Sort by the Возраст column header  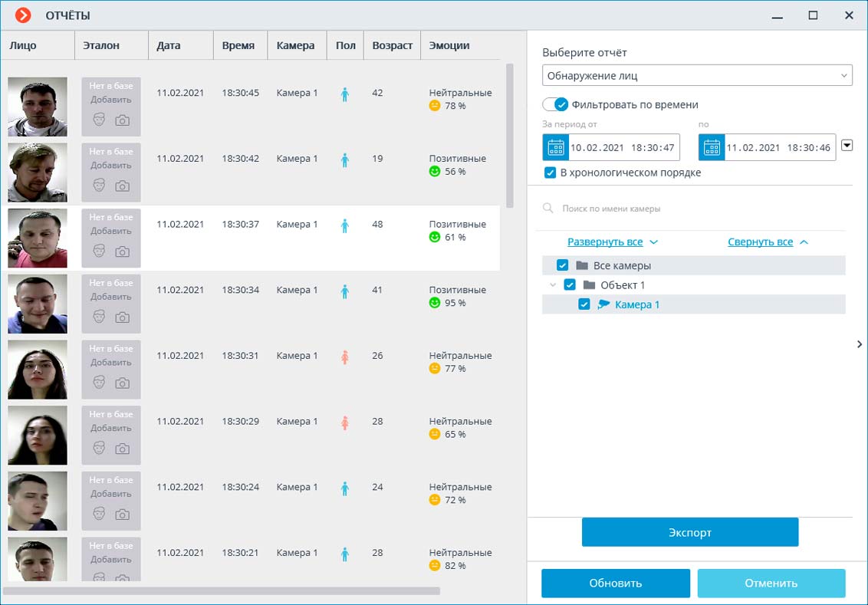[x=392, y=45]
